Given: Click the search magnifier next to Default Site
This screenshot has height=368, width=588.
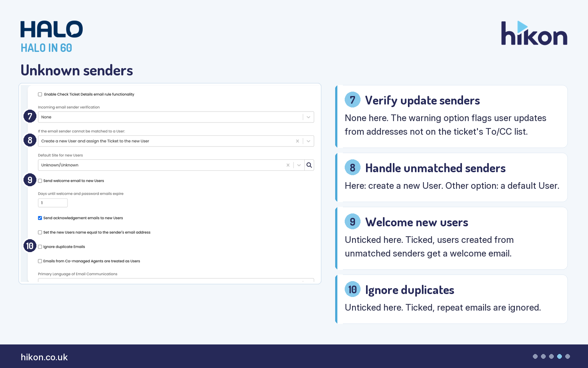Looking at the screenshot, I should (309, 165).
